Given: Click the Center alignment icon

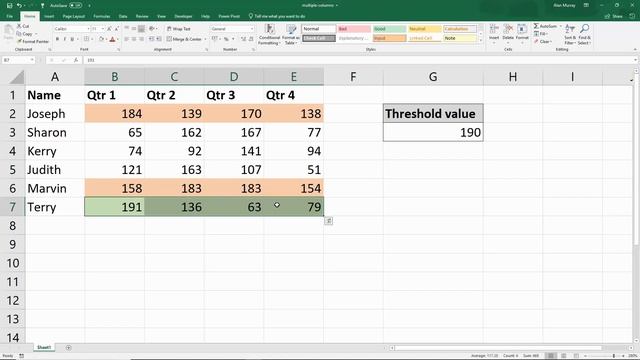Looking at the screenshot, I should [x=134, y=39].
